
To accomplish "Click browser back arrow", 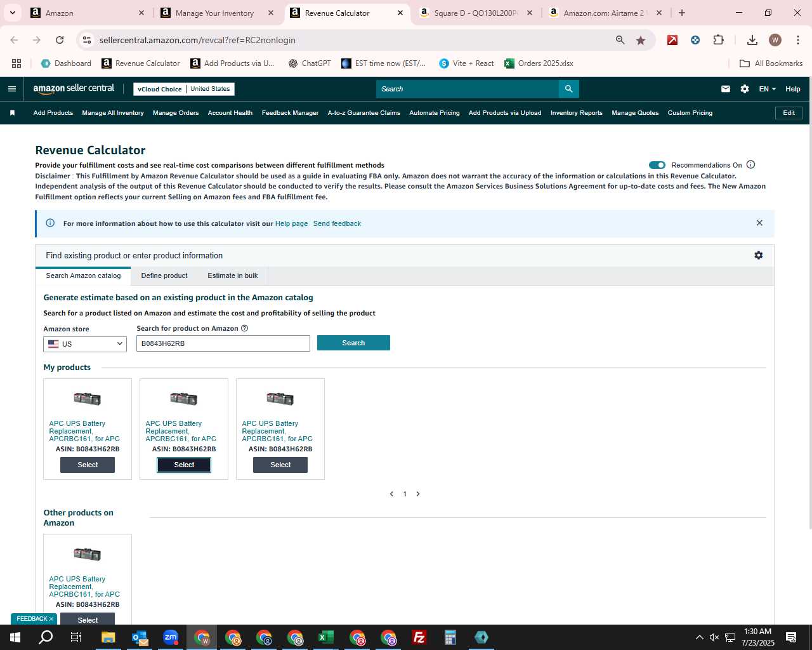I will tap(15, 40).
